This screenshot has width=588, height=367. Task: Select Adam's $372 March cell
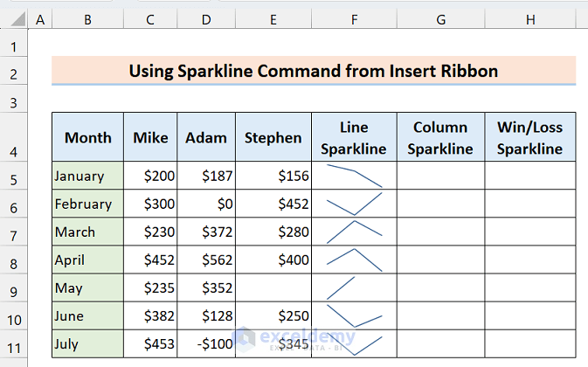[206, 232]
